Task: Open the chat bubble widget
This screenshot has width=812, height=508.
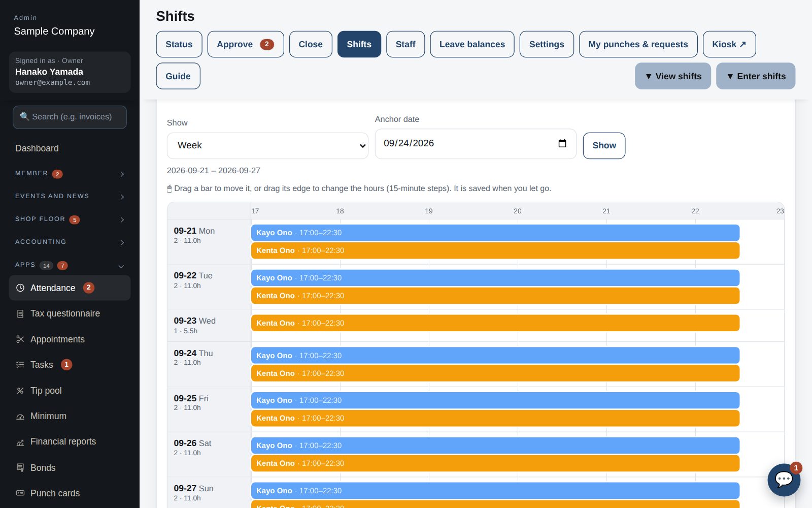Action: click(784, 480)
